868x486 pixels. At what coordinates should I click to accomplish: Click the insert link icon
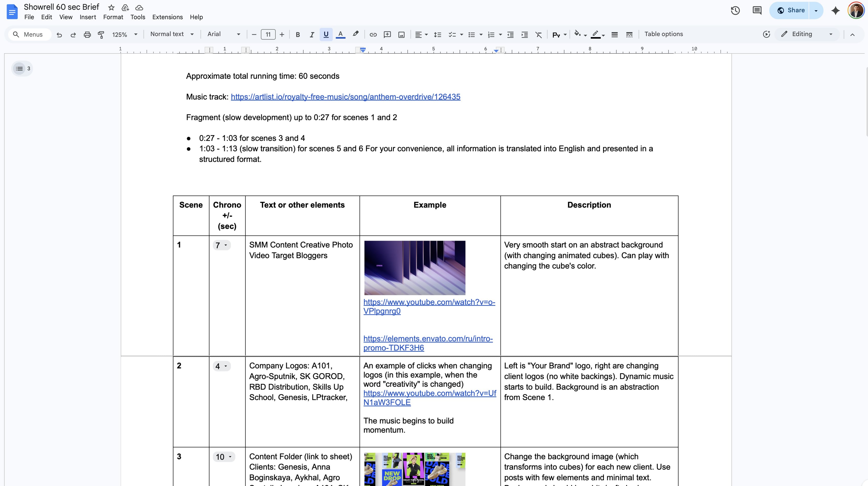[373, 34]
